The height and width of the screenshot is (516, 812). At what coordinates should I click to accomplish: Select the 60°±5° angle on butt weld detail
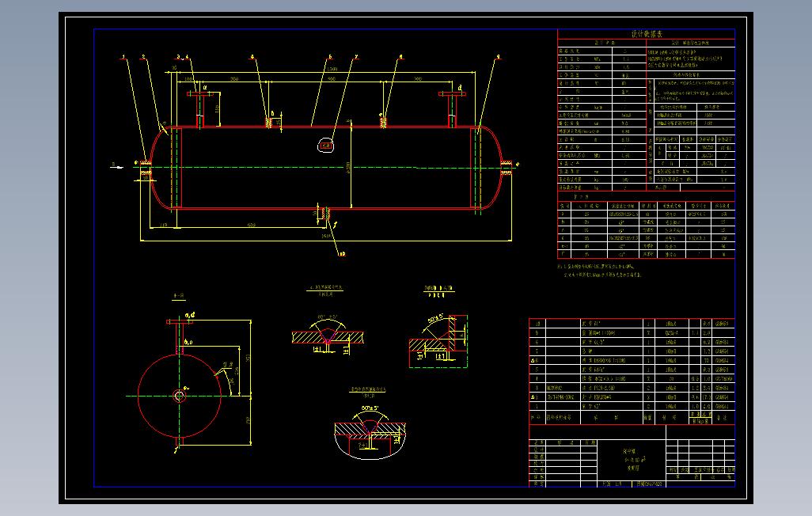[328, 317]
